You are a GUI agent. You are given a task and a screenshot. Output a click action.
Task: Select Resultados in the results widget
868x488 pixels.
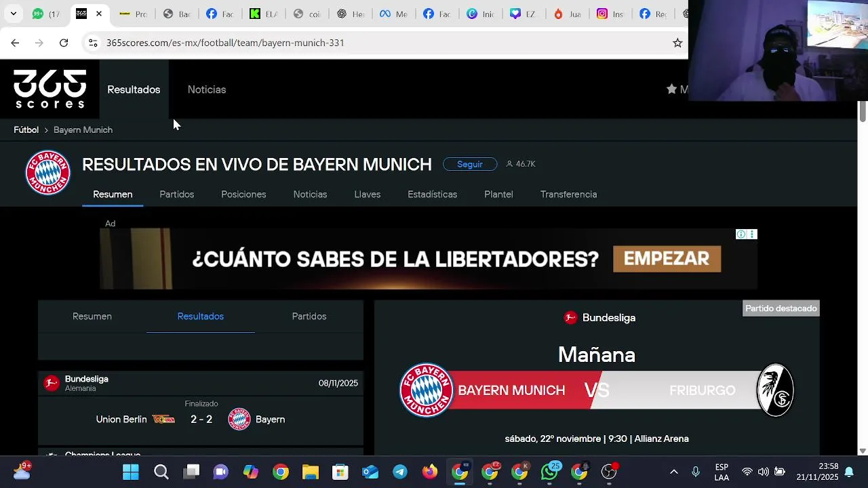click(x=201, y=317)
